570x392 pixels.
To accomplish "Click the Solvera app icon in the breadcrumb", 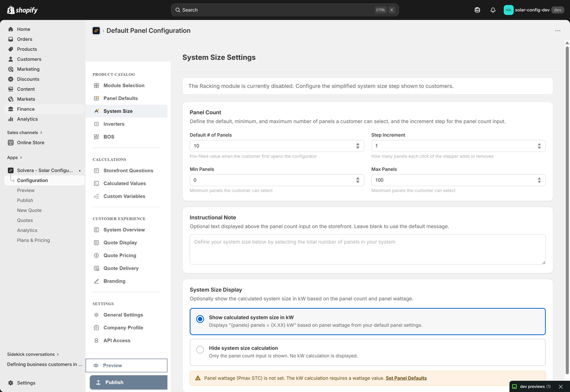I will coord(96,31).
